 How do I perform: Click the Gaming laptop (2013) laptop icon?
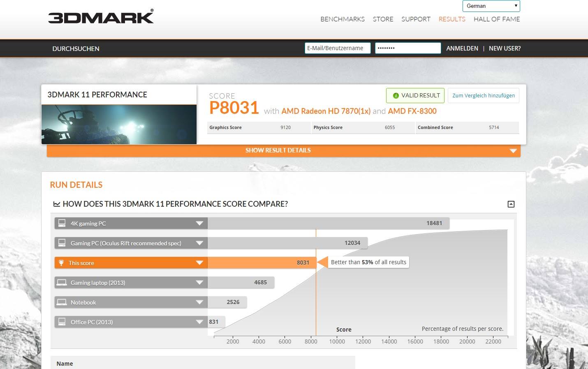click(x=62, y=282)
